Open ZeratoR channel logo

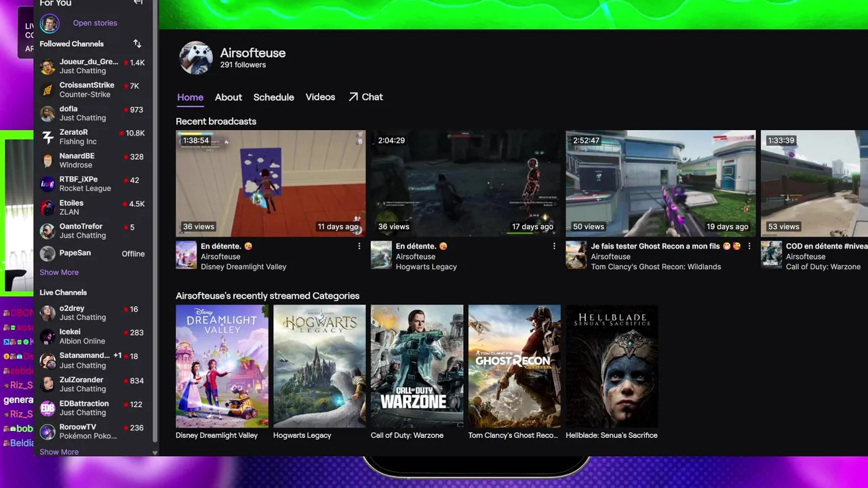pyautogui.click(x=47, y=138)
